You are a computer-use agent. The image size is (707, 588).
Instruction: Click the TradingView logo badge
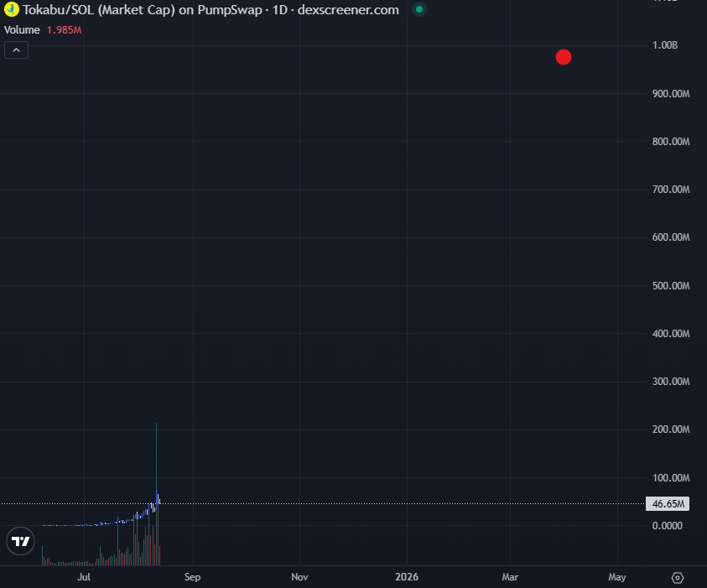pos(20,541)
